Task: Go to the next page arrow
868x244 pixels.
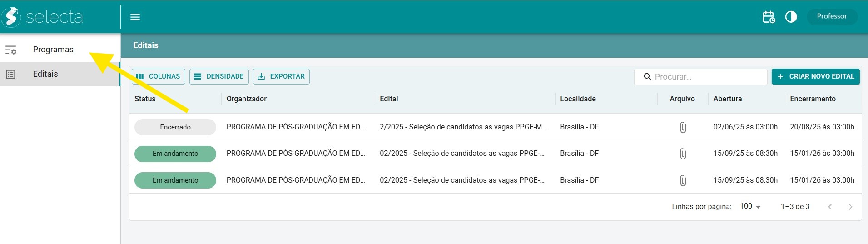Action: [x=850, y=207]
